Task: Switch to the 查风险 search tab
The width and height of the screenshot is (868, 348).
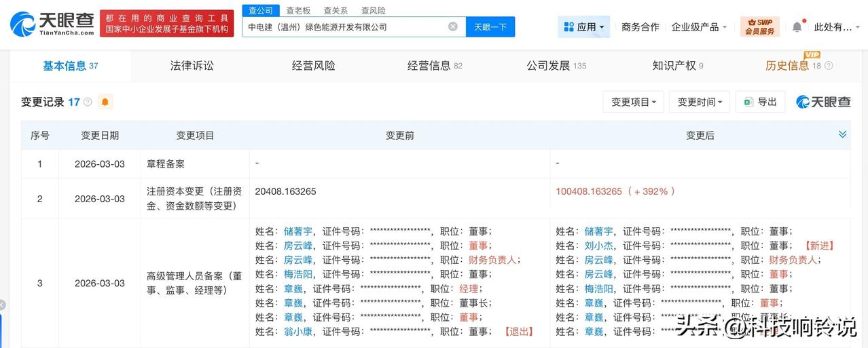Action: [373, 10]
